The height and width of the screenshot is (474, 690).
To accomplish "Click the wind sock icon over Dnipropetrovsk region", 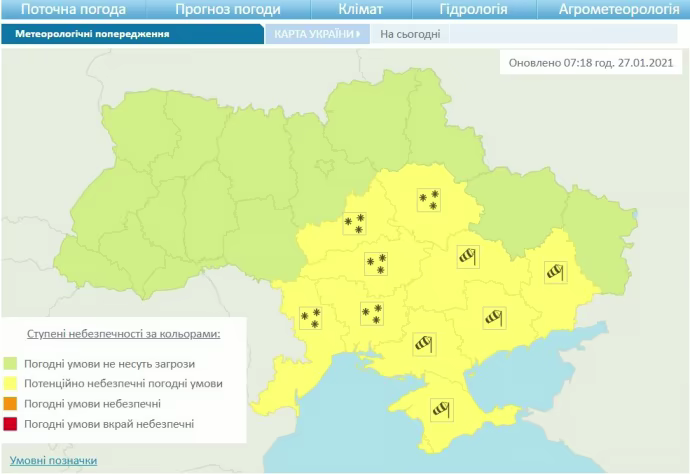I will [x=468, y=257].
